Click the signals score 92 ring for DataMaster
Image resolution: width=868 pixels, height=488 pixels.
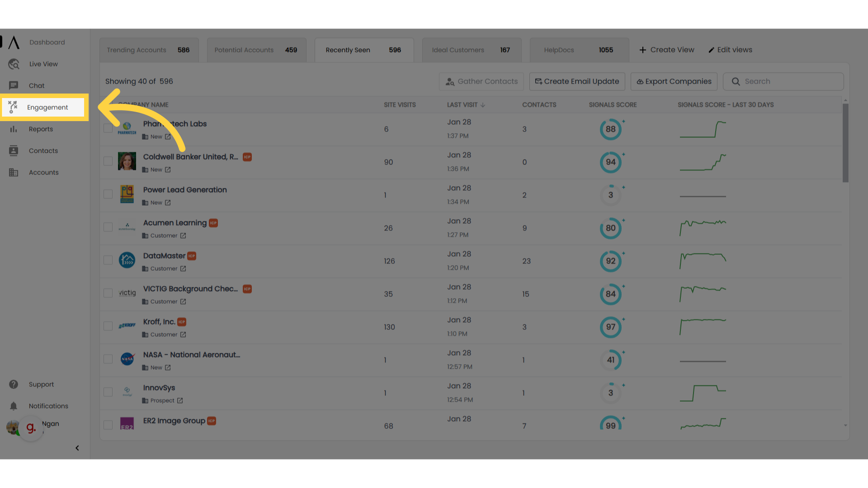click(x=611, y=261)
